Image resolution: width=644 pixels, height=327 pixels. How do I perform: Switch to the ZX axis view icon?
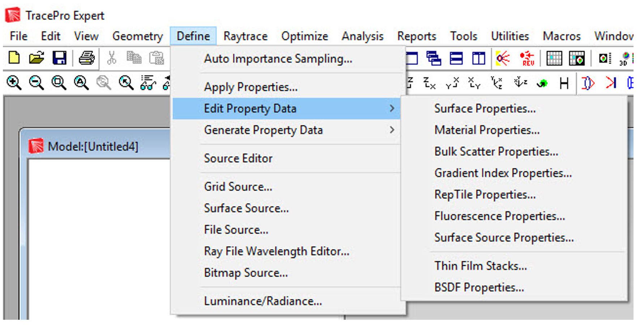point(430,83)
